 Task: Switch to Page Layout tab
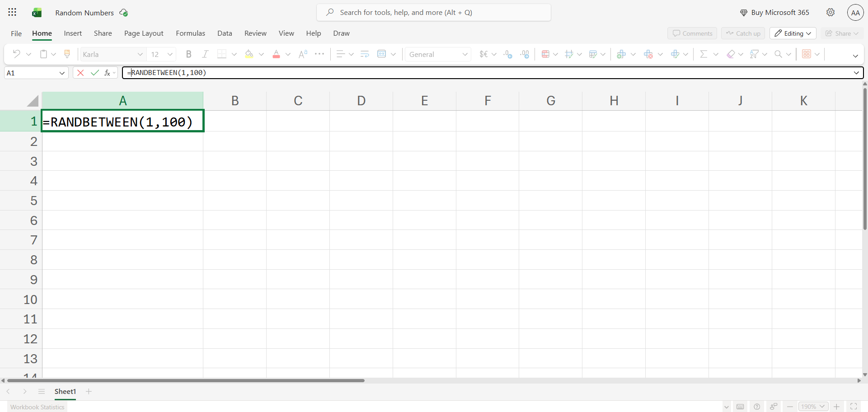point(144,33)
